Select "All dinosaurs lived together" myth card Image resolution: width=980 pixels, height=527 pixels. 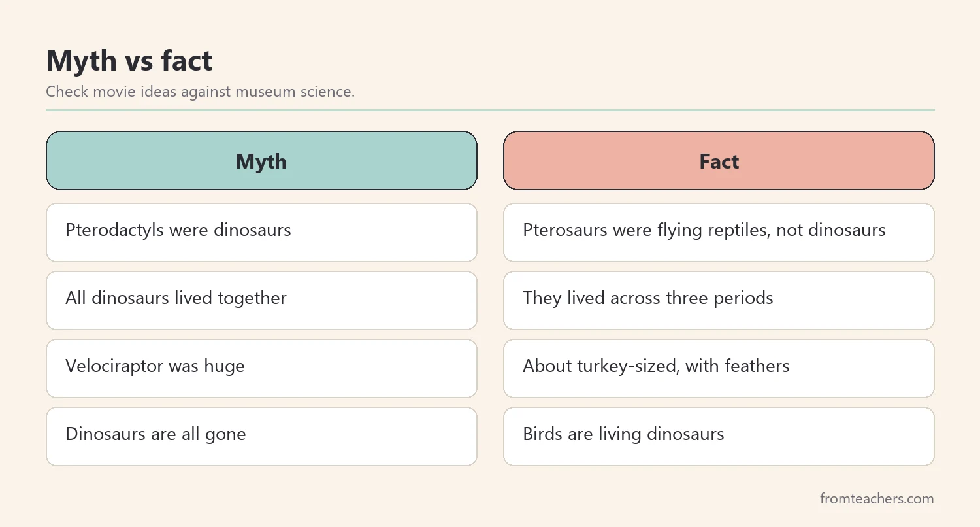tap(261, 300)
